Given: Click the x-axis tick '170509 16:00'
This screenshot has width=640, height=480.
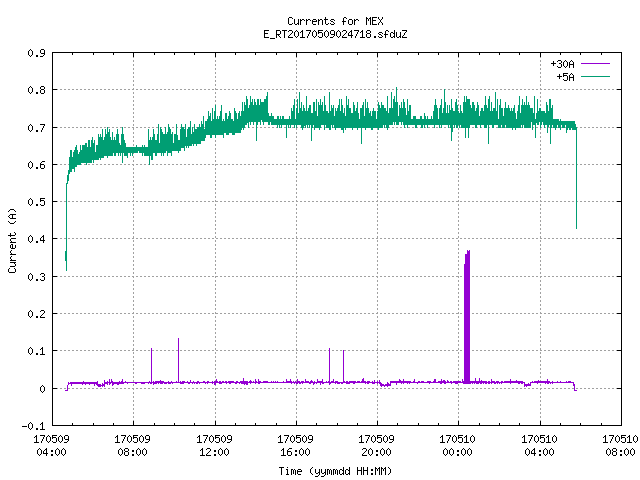Looking at the screenshot, I should [295, 446].
